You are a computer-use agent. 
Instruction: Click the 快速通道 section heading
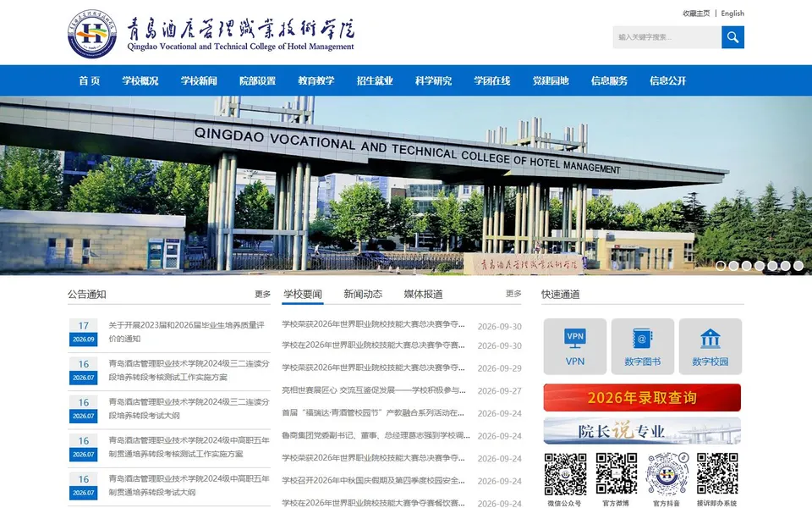(x=561, y=295)
